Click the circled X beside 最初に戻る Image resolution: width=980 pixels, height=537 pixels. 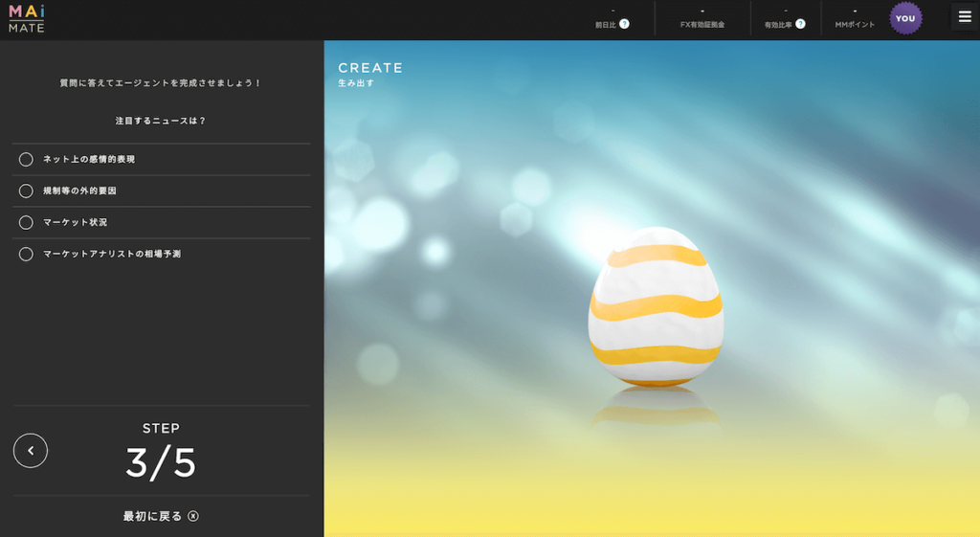193,517
